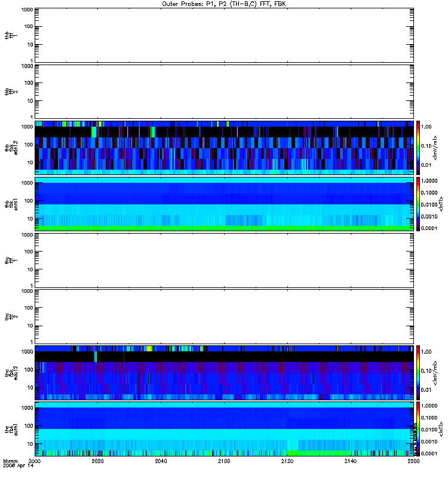This screenshot has width=448, height=478.
Task: Click the 'thc fff 2' y-axis title
Action: coord(11,317)
